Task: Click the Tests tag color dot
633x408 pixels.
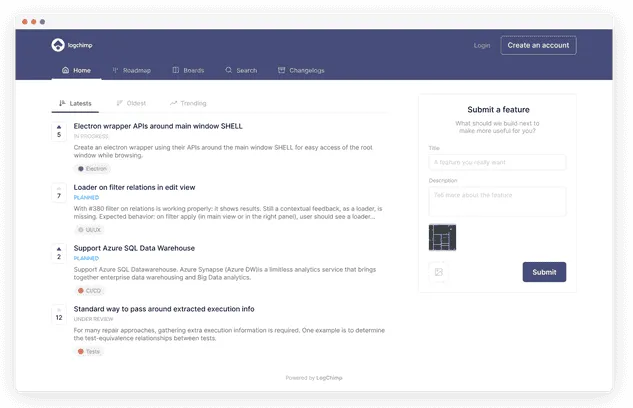Action: coord(81,352)
